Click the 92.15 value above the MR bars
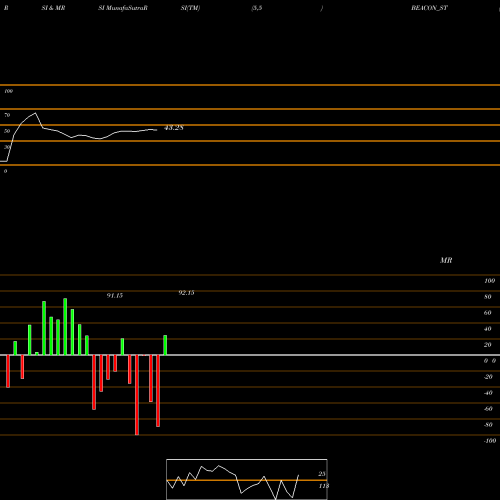 click(x=186, y=293)
